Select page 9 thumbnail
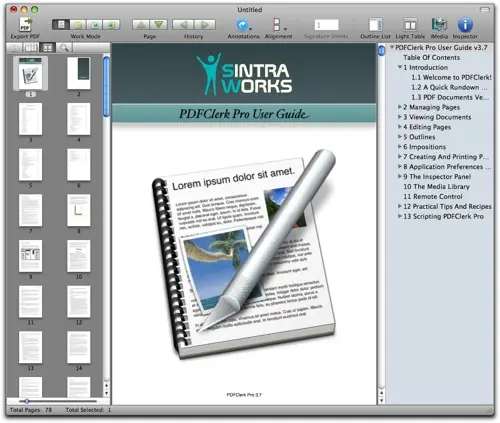The image size is (500, 423). (x=30, y=256)
